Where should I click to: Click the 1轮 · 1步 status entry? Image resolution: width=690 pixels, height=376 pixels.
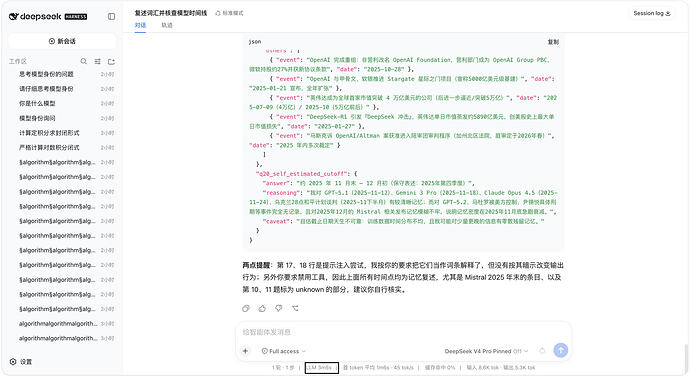pos(283,367)
